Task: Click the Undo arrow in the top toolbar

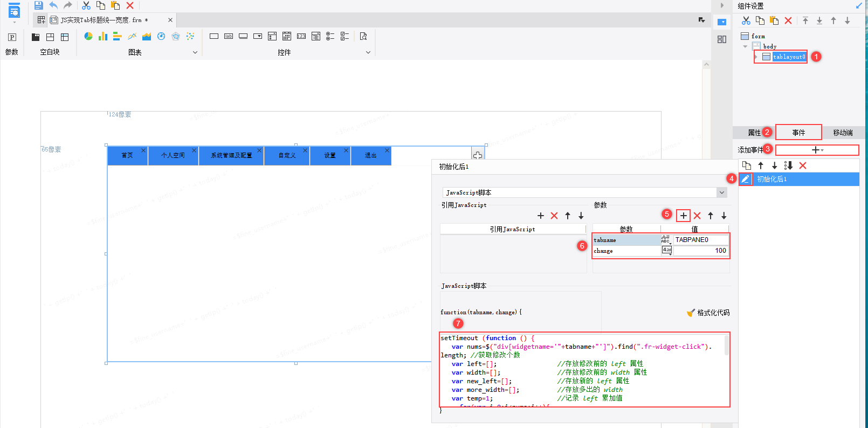Action: pos(53,5)
